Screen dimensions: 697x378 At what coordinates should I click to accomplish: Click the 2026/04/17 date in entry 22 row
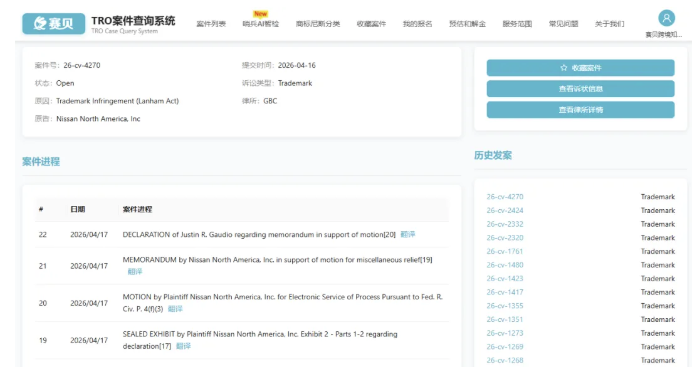click(89, 234)
